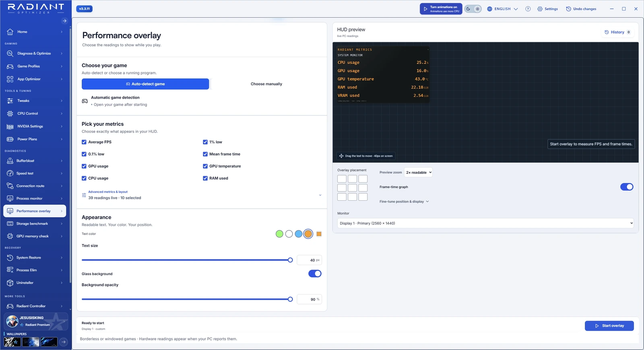Open the History button
This screenshot has width=644, height=350.
tap(617, 32)
